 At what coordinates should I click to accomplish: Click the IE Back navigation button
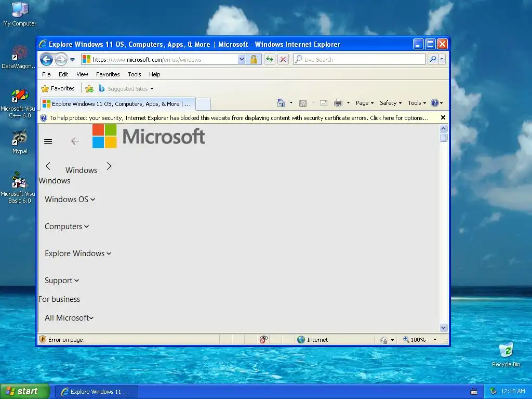[x=46, y=60]
